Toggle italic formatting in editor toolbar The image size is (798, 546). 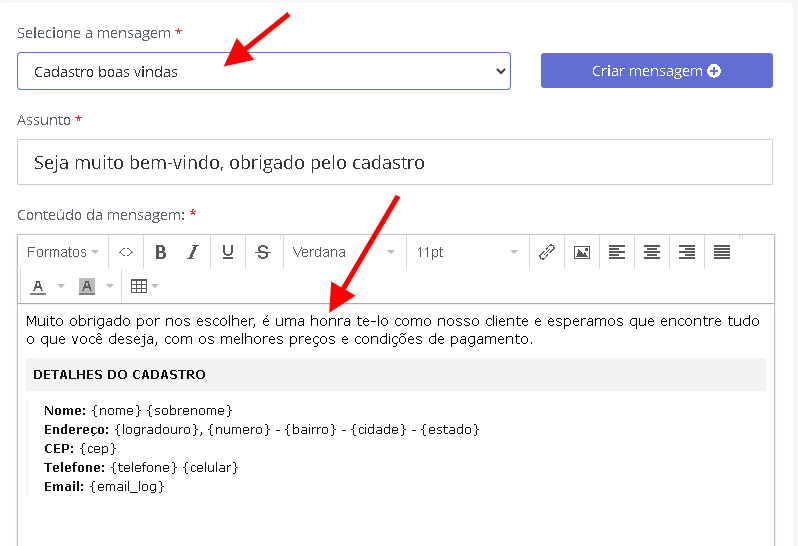(x=193, y=252)
